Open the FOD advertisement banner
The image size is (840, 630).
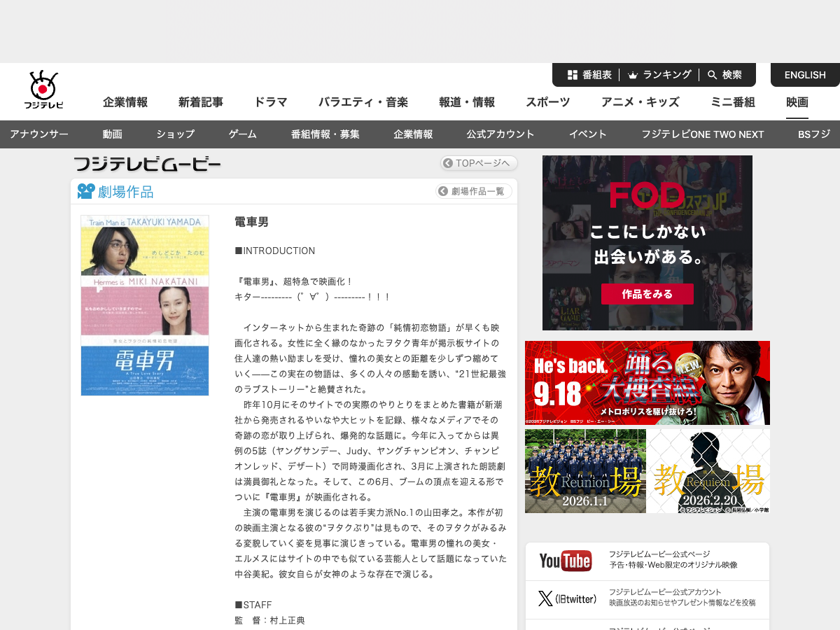coord(647,243)
